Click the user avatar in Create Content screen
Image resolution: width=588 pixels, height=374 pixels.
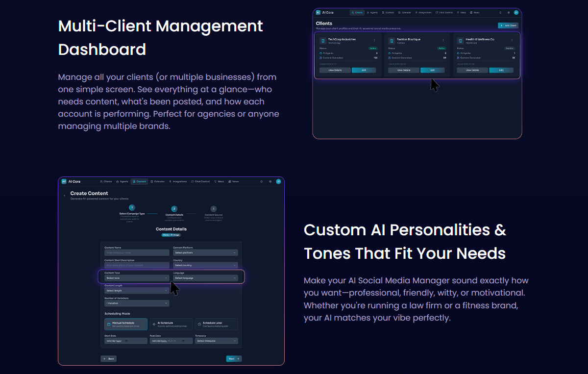(x=278, y=181)
